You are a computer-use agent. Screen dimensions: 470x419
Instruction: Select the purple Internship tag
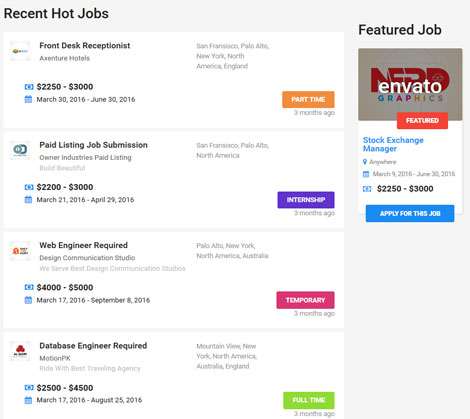coord(306,200)
